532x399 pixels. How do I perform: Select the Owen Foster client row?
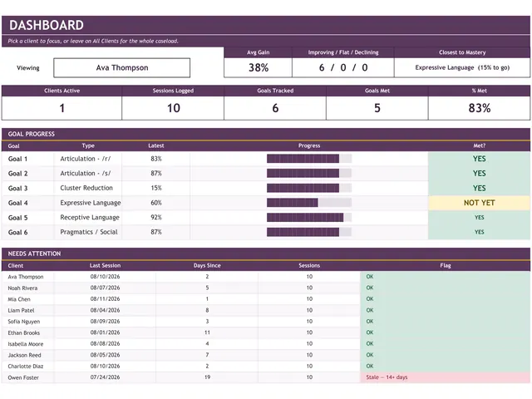[x=266, y=377]
